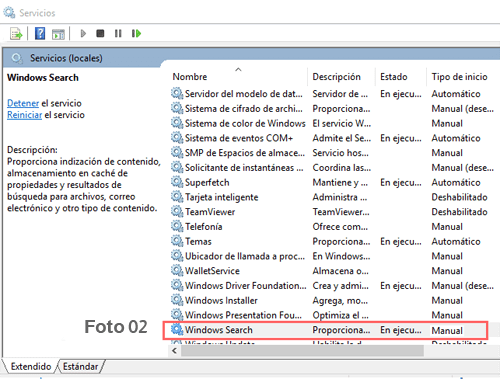Click gear icon of Sistema de color de Windows

[177, 123]
